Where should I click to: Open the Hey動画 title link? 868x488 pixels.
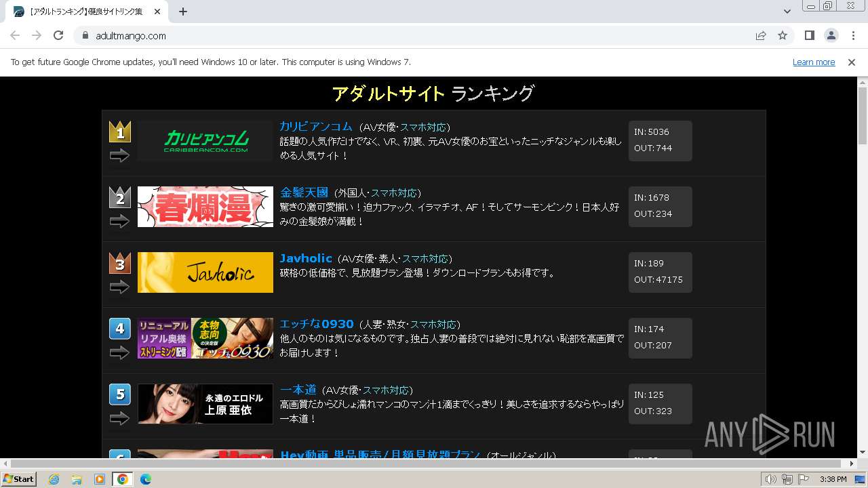pos(380,455)
